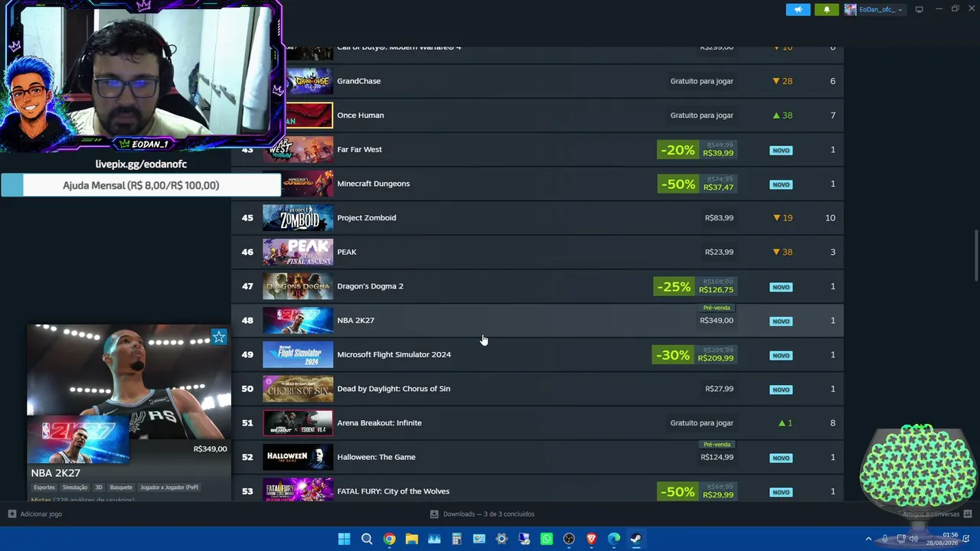Click the NBA 2K27 hover card screenshot
This screenshot has width=980, height=551.
(129, 382)
